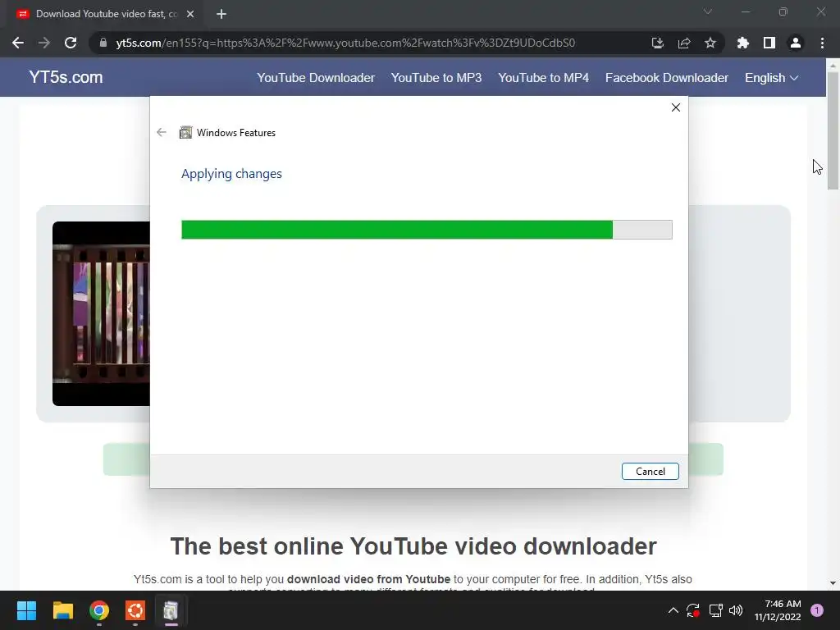Click the back arrow in Windows Features
The height and width of the screenshot is (630, 840).
click(x=162, y=132)
